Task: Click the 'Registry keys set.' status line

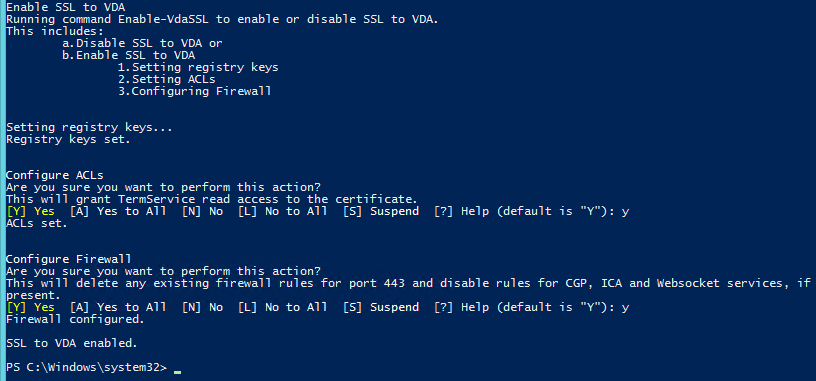Action: coord(68,139)
